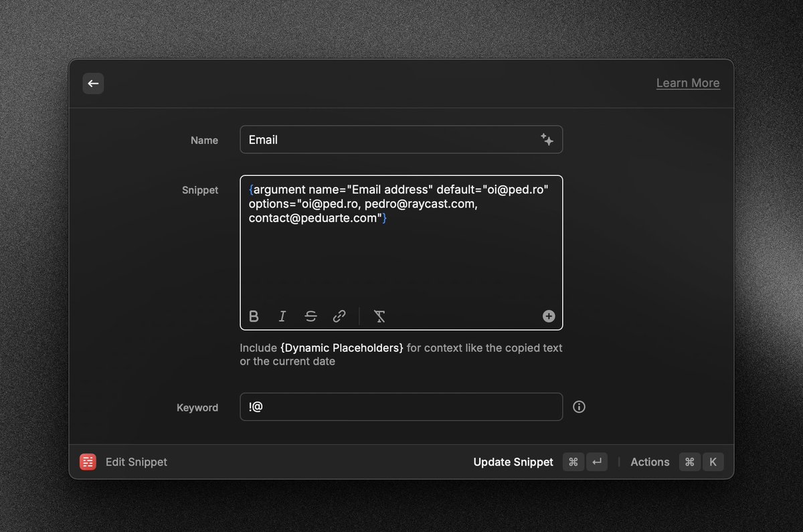This screenshot has height=532, width=803.
Task: Clear formatting with the crossed T icon
Action: click(379, 317)
